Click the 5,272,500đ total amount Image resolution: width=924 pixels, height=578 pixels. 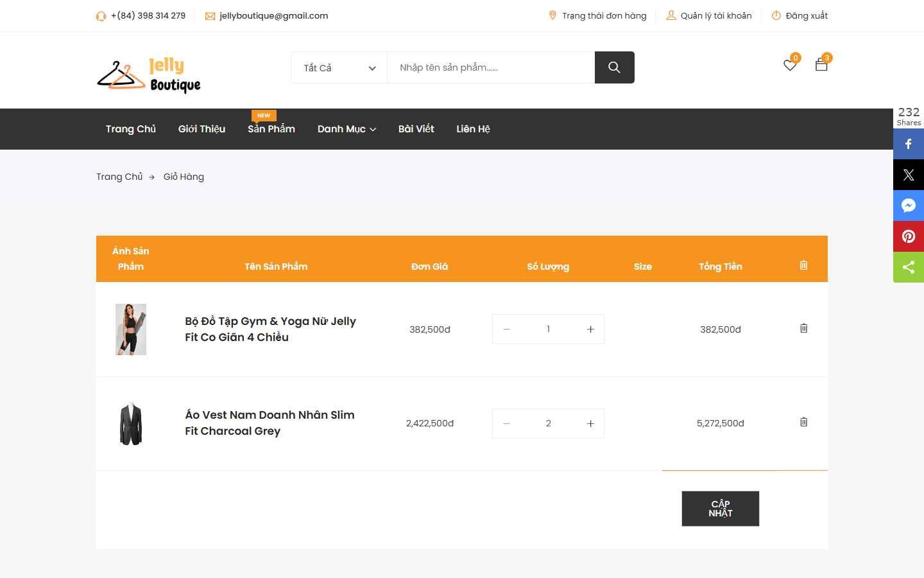click(721, 423)
